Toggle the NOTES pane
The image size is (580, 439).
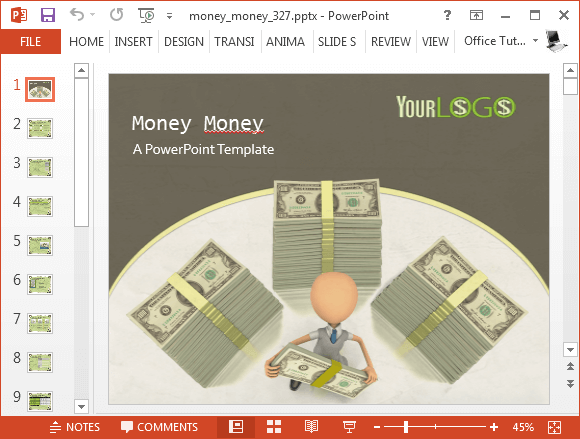75,427
